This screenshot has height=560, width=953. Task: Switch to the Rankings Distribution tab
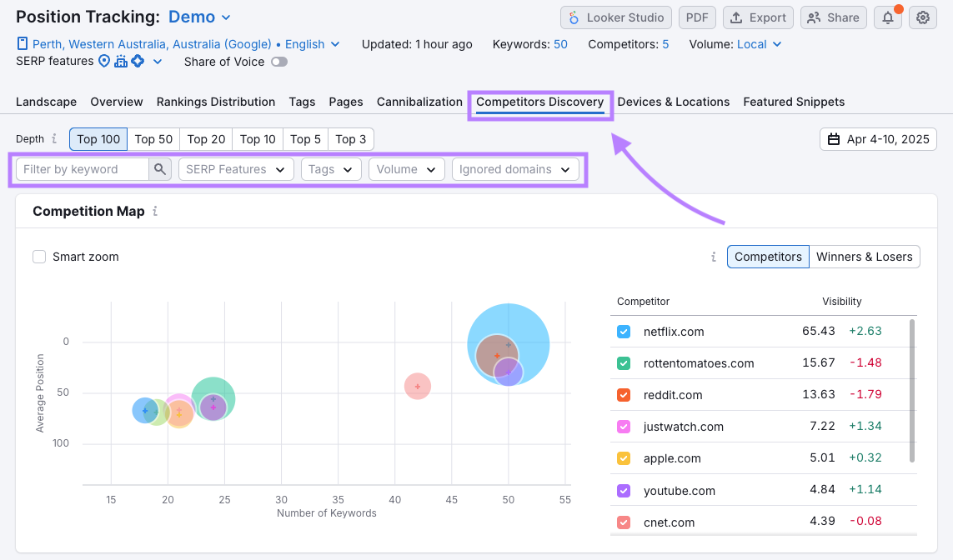[215, 102]
